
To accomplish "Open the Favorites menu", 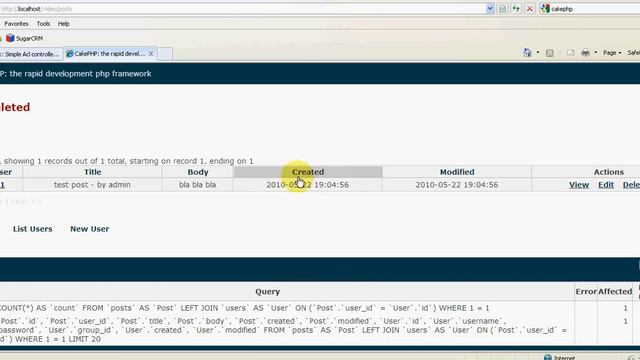I will 16,24.
